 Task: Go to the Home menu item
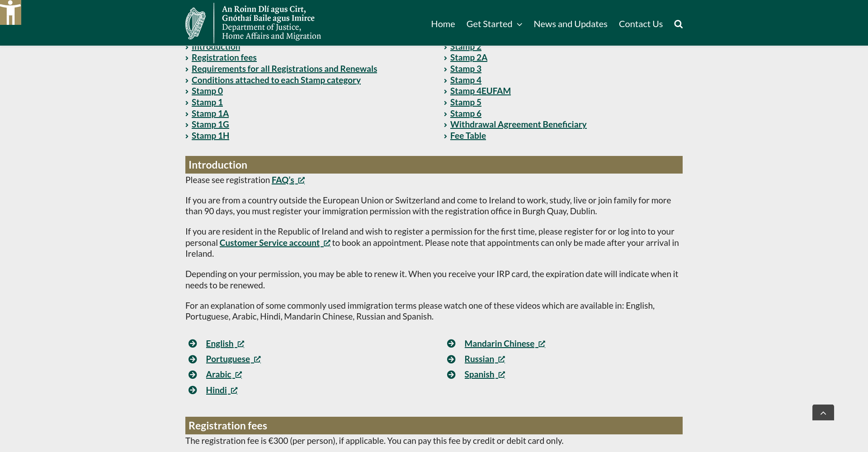(x=443, y=24)
